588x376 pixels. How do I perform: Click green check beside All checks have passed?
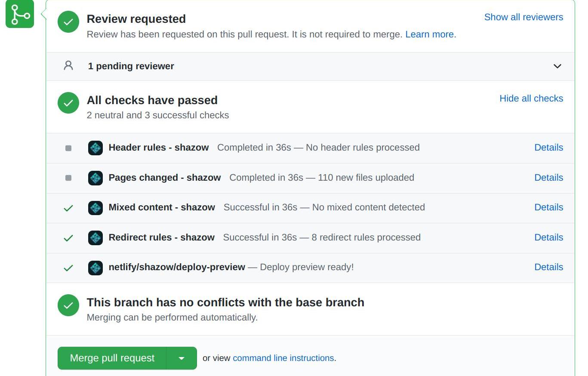click(68, 103)
